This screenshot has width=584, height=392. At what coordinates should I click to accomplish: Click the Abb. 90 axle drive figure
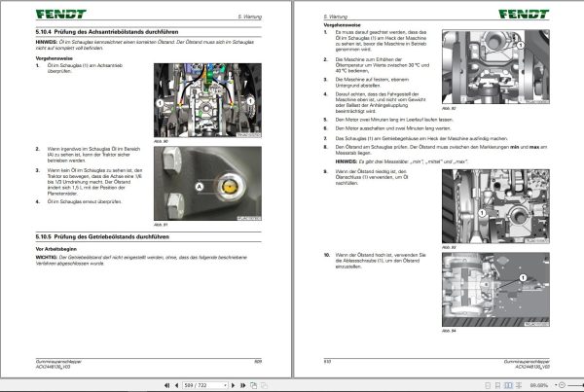pos(207,100)
